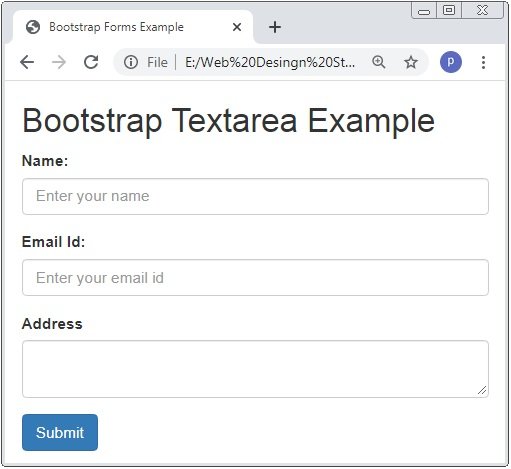This screenshot has width=511, height=469.
Task: Minimize the browser window
Action: pyautogui.click(x=424, y=11)
